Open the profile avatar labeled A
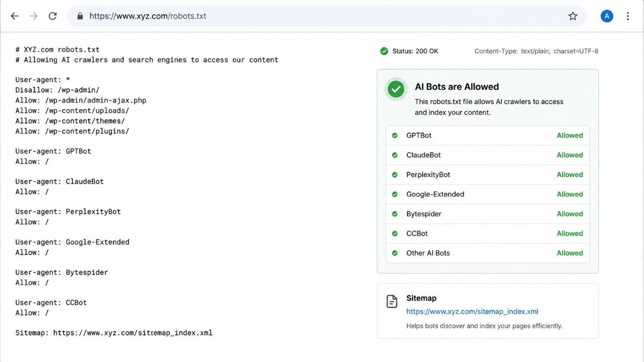The width and height of the screenshot is (644, 362). pyautogui.click(x=607, y=16)
